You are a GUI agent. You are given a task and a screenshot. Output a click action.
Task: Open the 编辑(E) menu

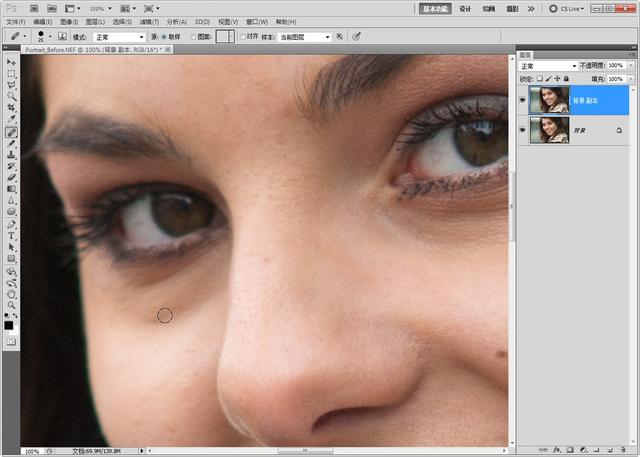point(43,22)
